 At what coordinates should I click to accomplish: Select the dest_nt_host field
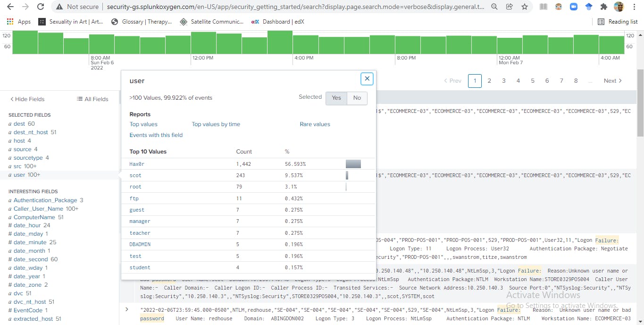[x=31, y=132]
